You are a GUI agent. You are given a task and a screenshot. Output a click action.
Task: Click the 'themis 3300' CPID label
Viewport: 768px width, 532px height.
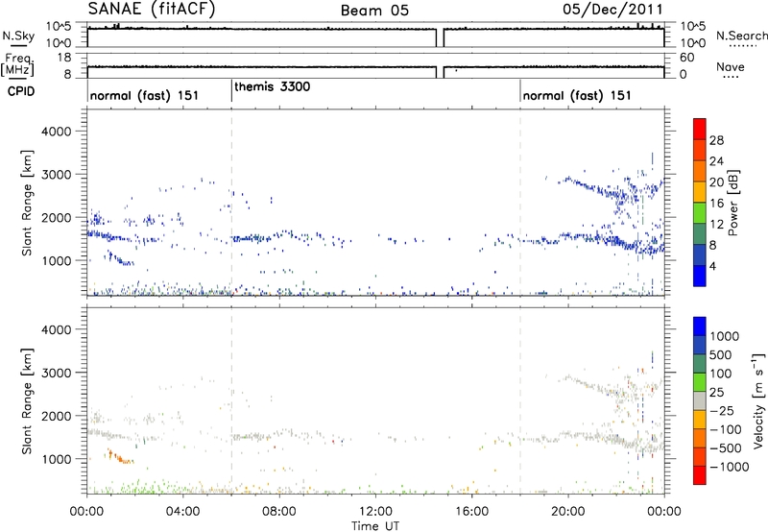point(273,87)
